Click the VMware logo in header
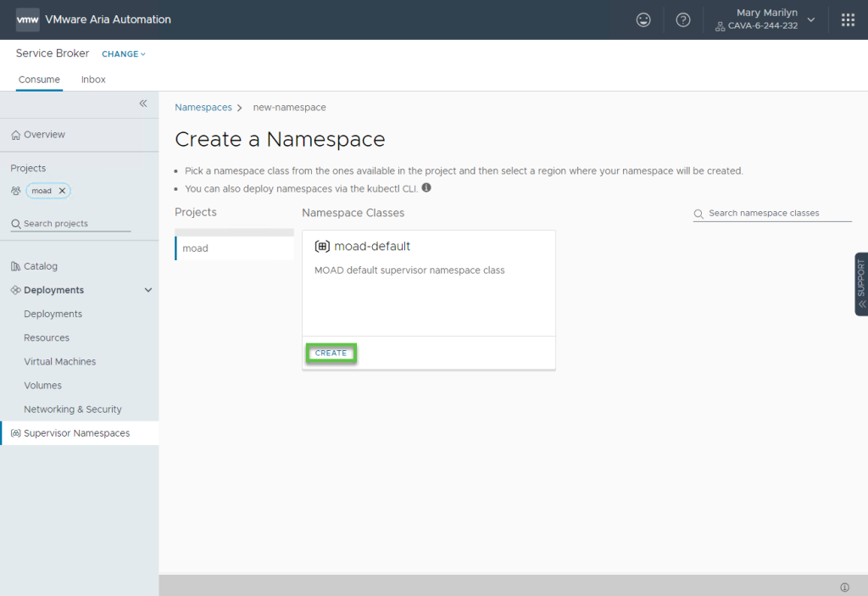The image size is (868, 596). 27,19
